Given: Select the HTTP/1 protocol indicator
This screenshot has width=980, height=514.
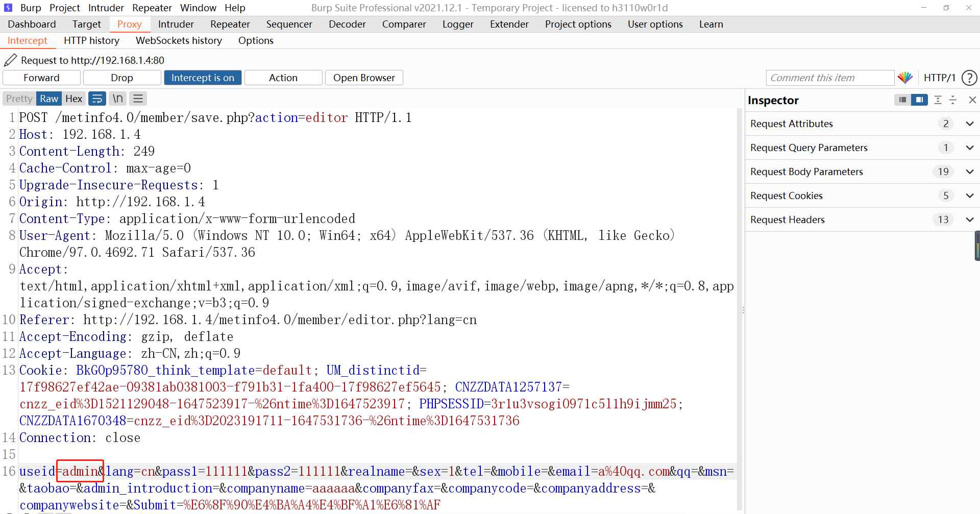Looking at the screenshot, I should [x=939, y=78].
